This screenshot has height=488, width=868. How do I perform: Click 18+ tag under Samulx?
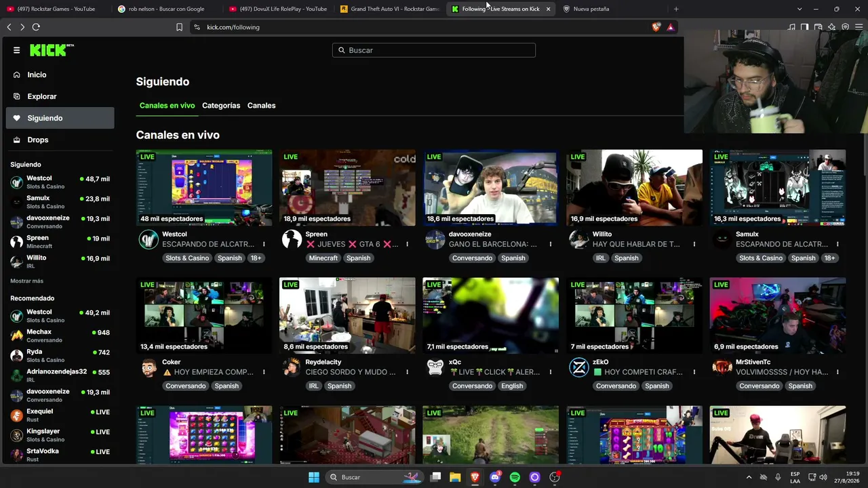coord(829,258)
